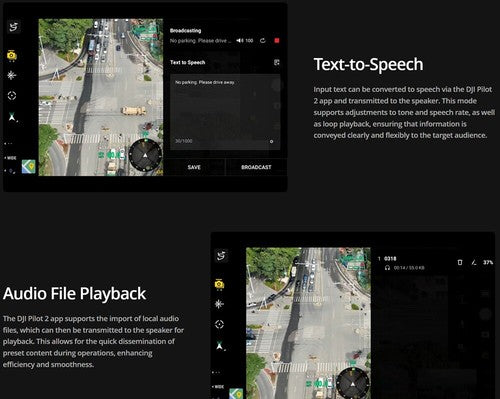Tap the navigation arrow icon in Audio Playback screen
Image resolution: width=500 pixels, height=399 pixels.
220,346
